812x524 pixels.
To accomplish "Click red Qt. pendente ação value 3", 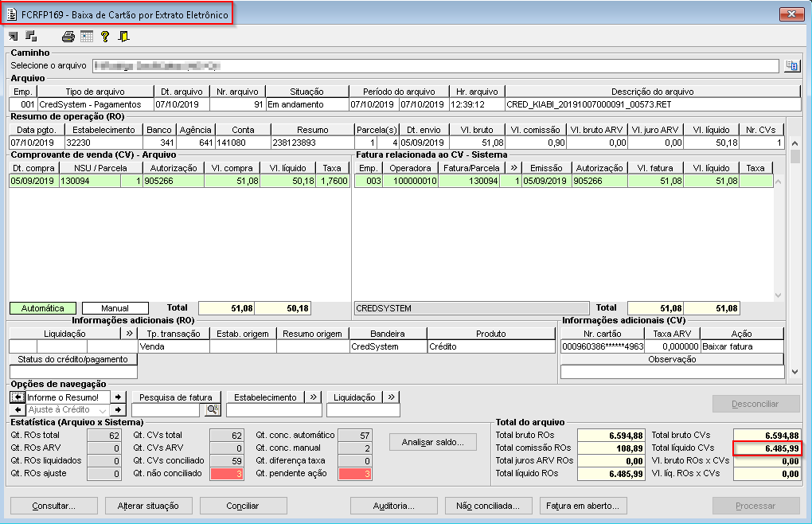I will coord(355,473).
